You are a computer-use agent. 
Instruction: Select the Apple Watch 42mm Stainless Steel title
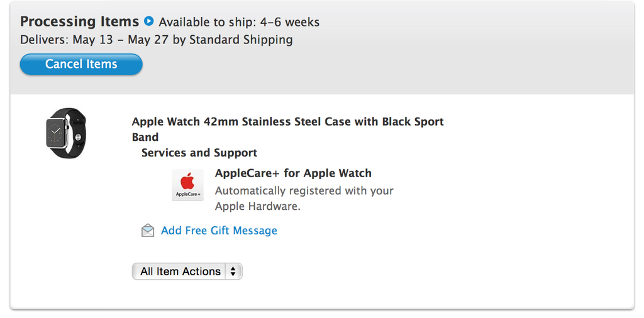(x=287, y=122)
